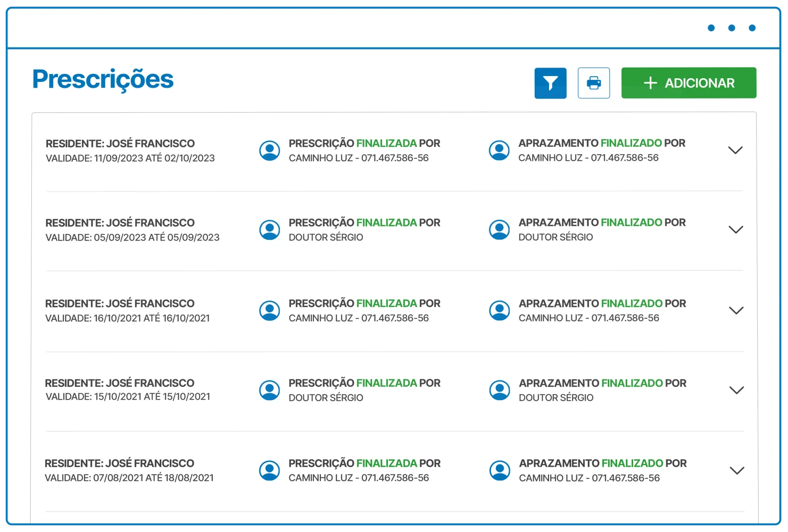Click 'RESIDENTE: JOSÉ FRANCISCO' in the 11/09/2023 row
This screenshot has width=788, height=532.
(120, 144)
